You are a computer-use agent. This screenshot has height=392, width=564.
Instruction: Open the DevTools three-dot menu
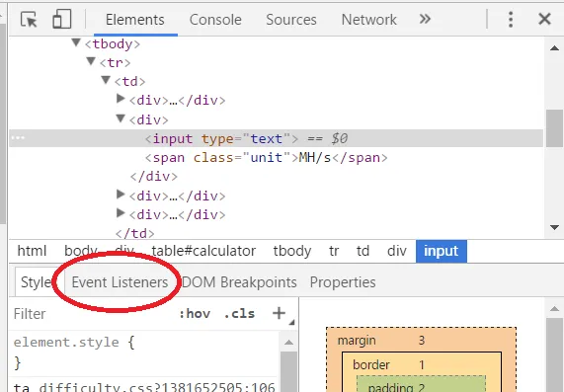coord(511,19)
